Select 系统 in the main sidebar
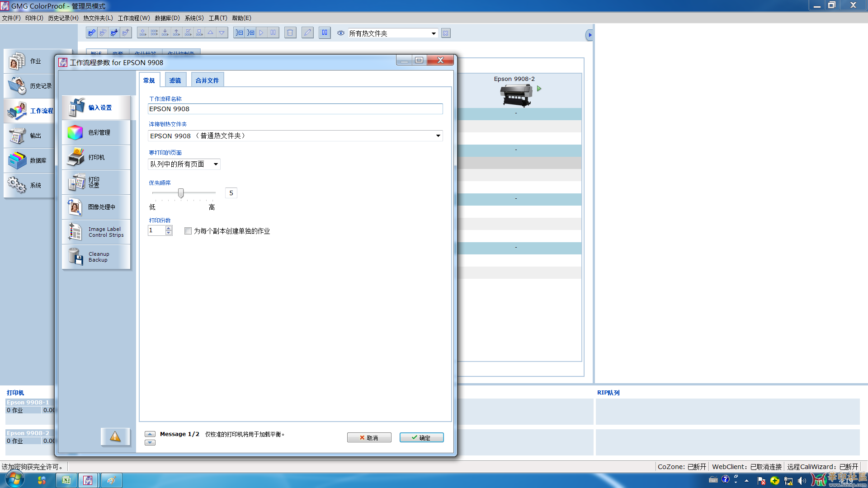Screen dimensions: 868x488 click(29, 185)
